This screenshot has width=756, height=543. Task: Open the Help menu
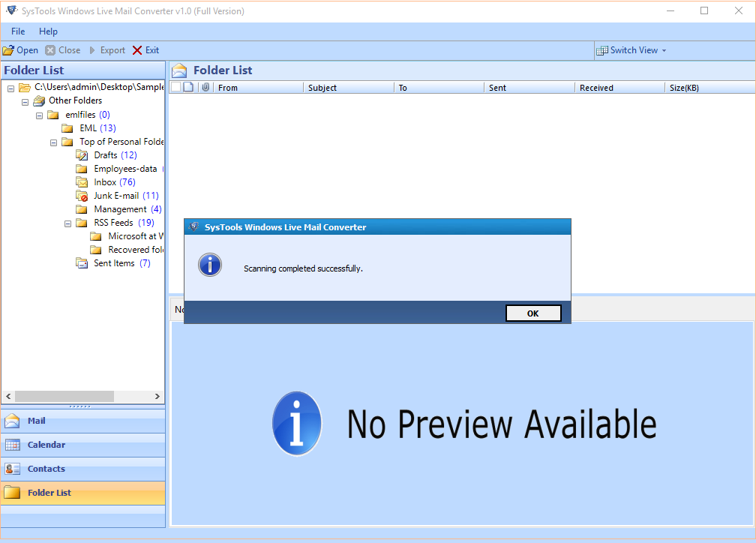click(x=48, y=31)
